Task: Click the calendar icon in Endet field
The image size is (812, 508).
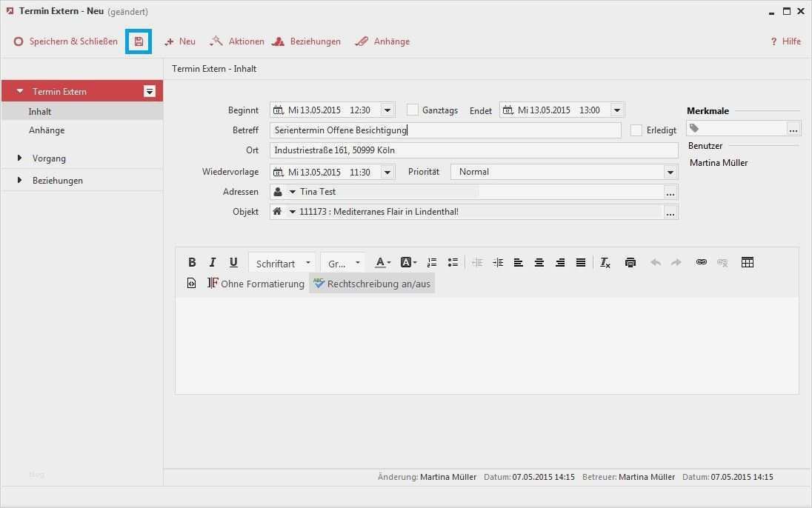Action: pyautogui.click(x=508, y=110)
